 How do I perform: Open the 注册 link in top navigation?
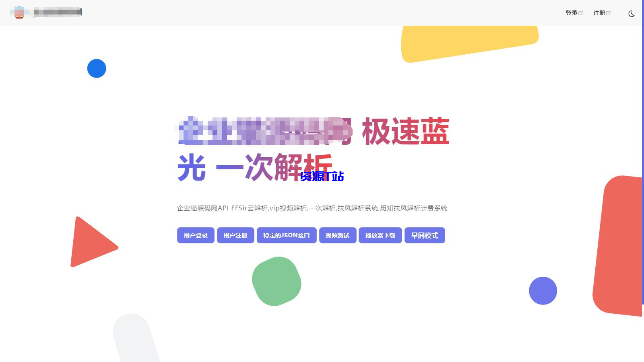599,13
